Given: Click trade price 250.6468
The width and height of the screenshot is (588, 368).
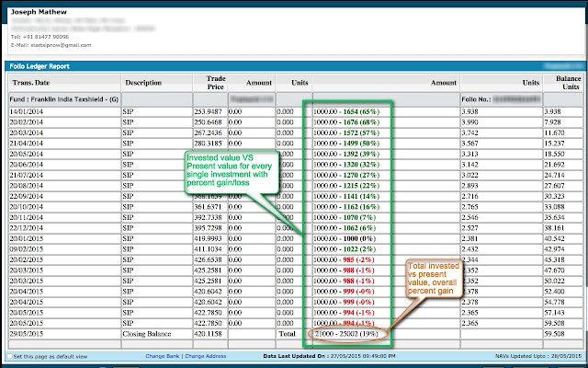Looking at the screenshot, I should (209, 122).
